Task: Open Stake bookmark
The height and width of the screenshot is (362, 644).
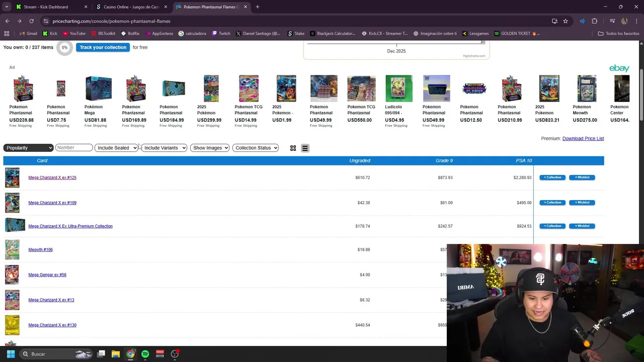Action: pos(296,34)
